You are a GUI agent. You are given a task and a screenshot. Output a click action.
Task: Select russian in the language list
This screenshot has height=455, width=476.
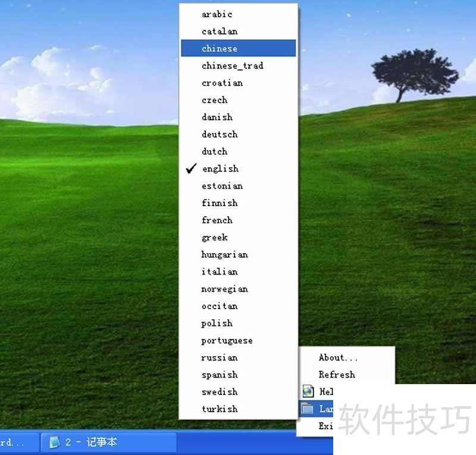(x=239, y=357)
